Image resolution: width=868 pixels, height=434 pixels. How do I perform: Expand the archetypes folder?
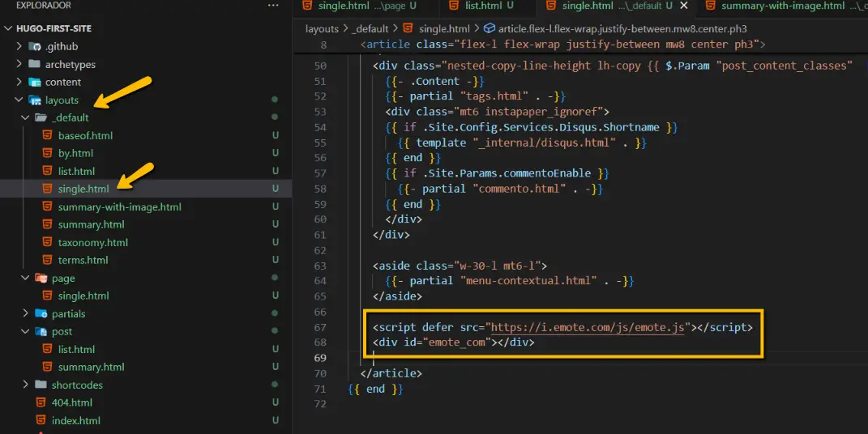pos(19,64)
